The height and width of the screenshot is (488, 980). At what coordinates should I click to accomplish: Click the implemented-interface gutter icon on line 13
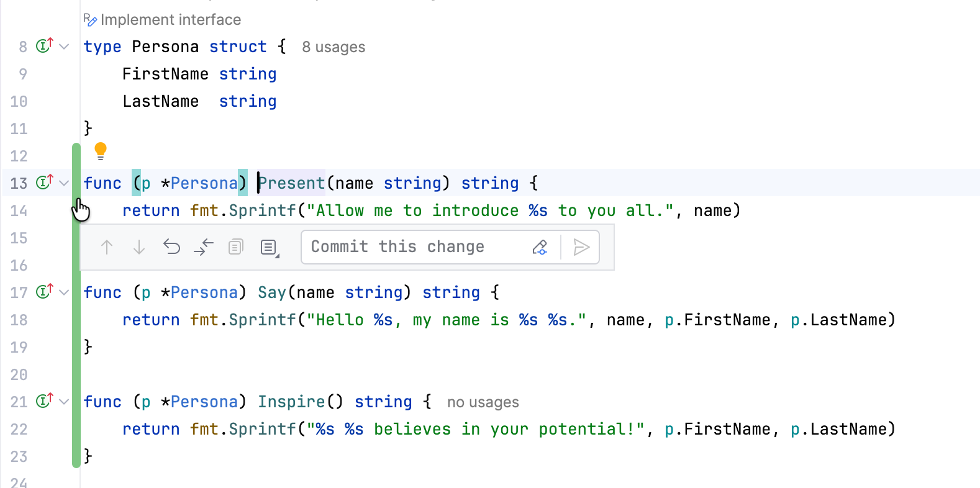coord(44,182)
